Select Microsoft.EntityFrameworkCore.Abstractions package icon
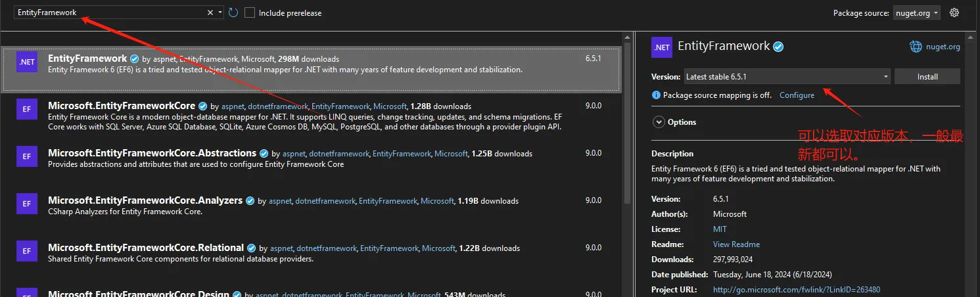This screenshot has width=980, height=297. tap(27, 156)
